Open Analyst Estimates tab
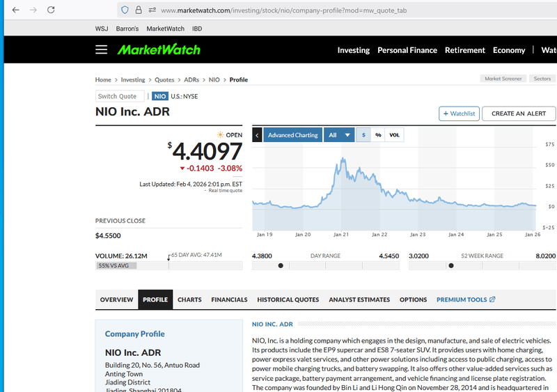 tap(359, 299)
